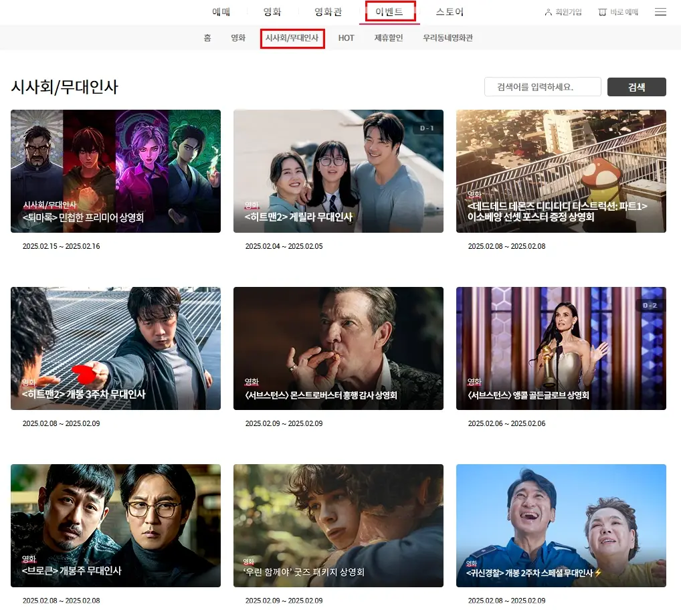Open the 영화관 main menu
This screenshot has width=681, height=616.
click(x=328, y=12)
